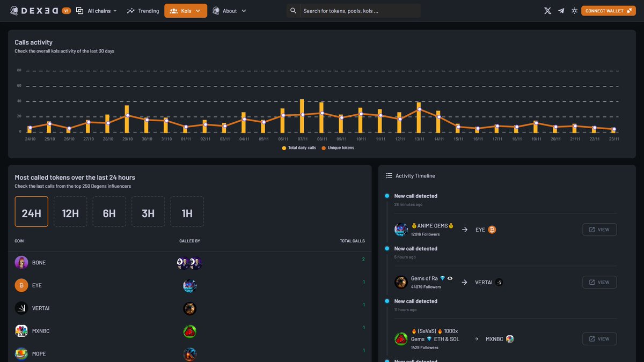Click the 29/10 unique tokens data point
The width and height of the screenshot is (644, 362).
[127, 116]
